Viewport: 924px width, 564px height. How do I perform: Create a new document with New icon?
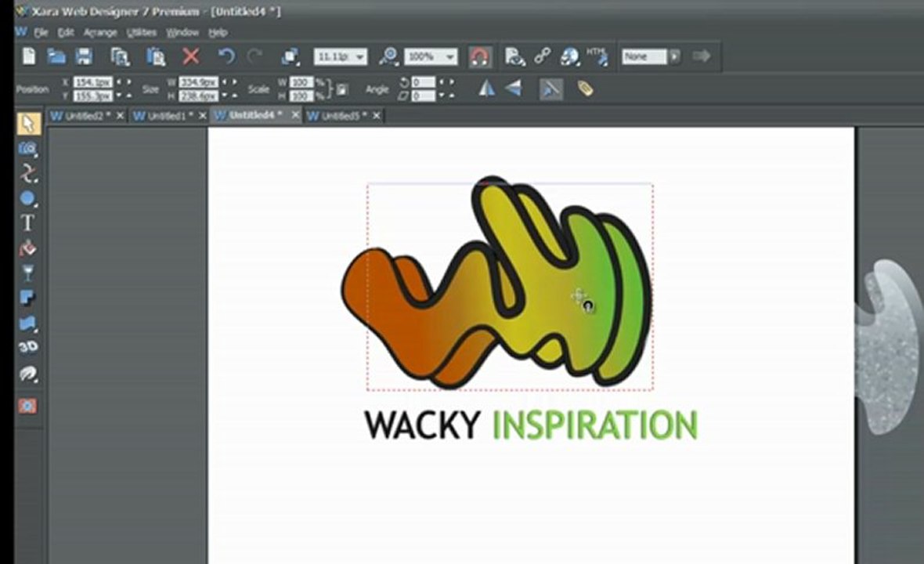28,56
